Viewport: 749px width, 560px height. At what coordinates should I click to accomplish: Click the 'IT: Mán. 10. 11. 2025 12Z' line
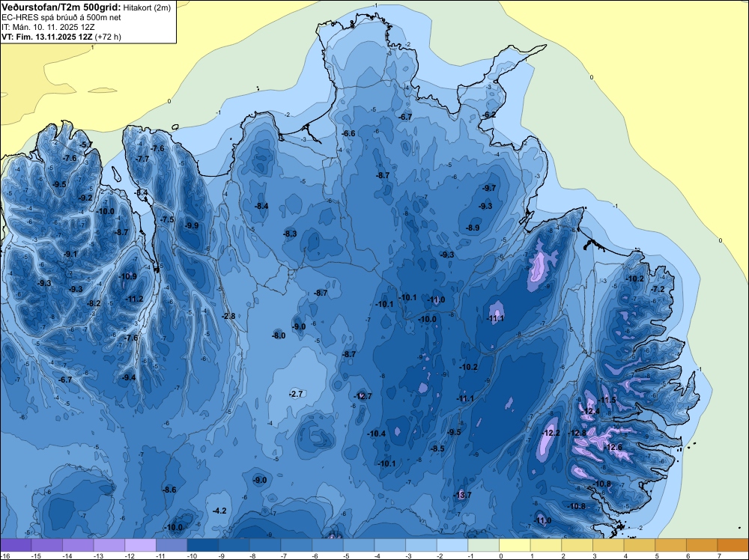coord(48,27)
